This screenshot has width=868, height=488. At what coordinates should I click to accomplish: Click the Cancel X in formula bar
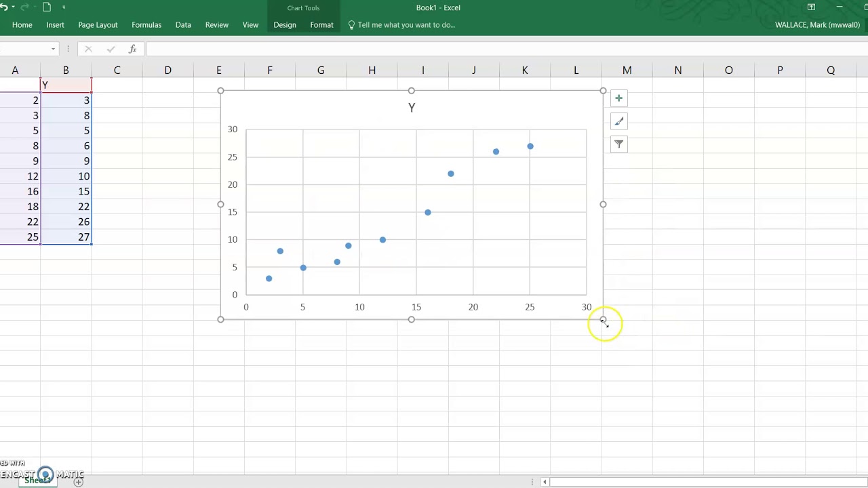pyautogui.click(x=88, y=49)
